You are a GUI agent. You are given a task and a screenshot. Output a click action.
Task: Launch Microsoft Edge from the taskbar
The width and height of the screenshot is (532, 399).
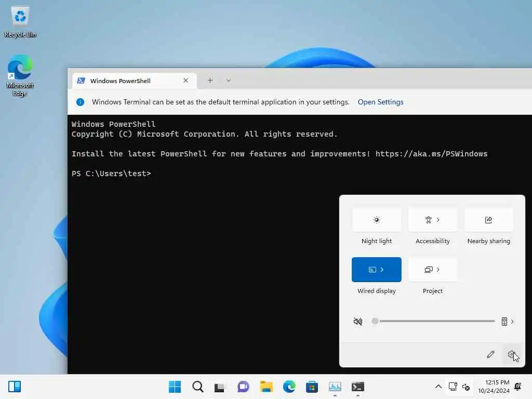tap(289, 387)
